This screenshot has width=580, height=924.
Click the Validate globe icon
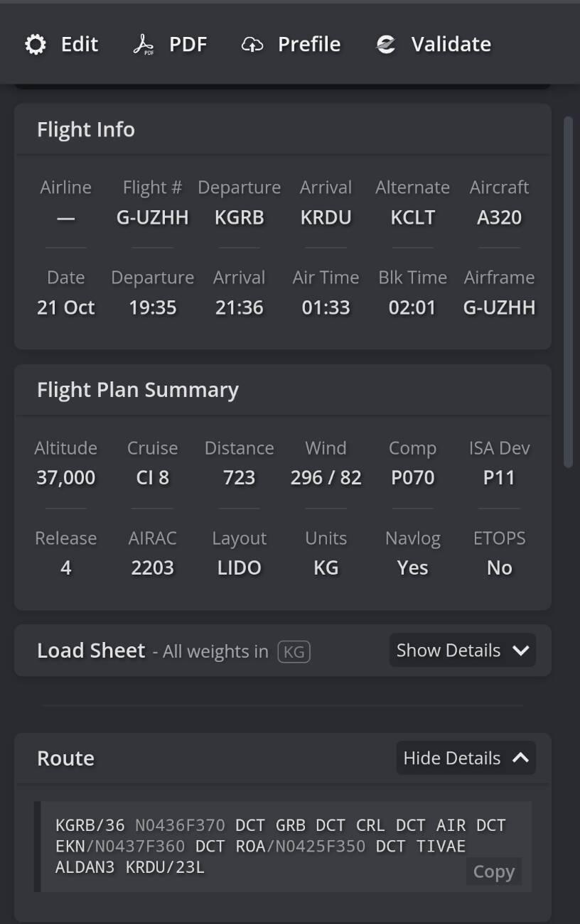point(386,45)
